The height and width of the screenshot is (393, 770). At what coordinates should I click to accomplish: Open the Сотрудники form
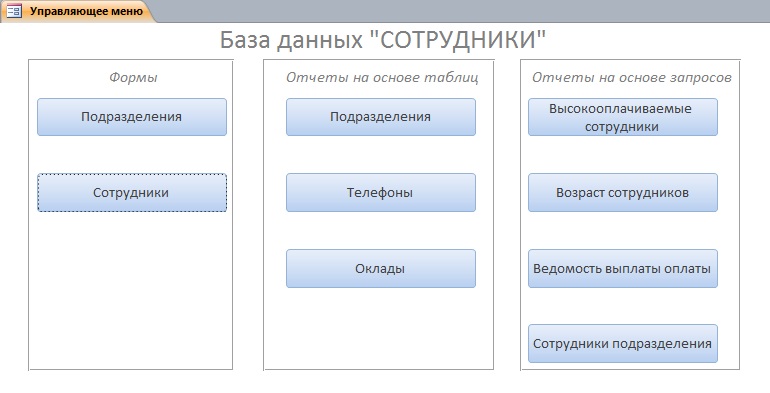pyautogui.click(x=132, y=193)
